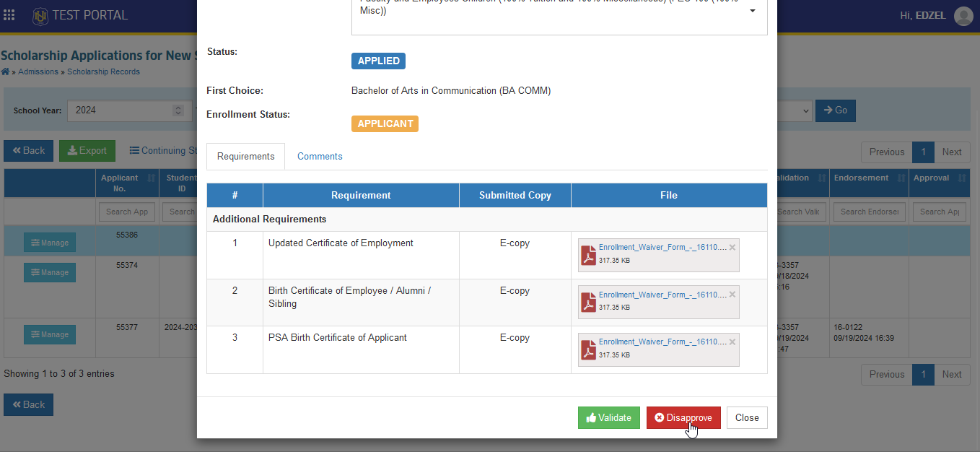Viewport: 980px width, 452px height.
Task: Click the Export button
Action: (x=87, y=151)
